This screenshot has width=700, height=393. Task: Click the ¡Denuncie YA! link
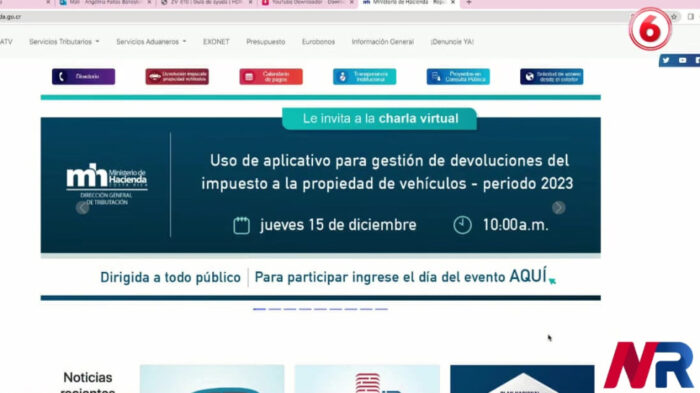[452, 42]
